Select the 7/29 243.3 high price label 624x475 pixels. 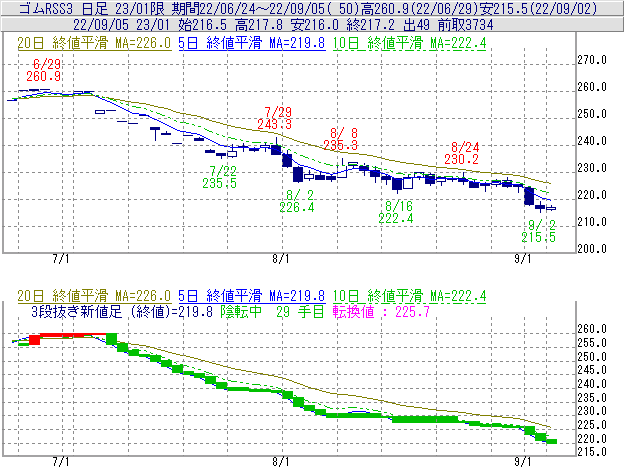coord(275,118)
